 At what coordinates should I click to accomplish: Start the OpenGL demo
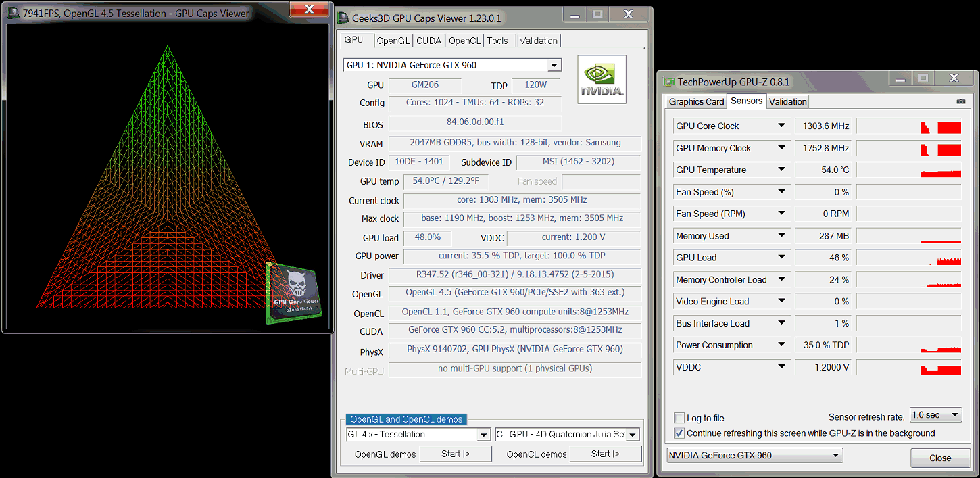click(456, 454)
